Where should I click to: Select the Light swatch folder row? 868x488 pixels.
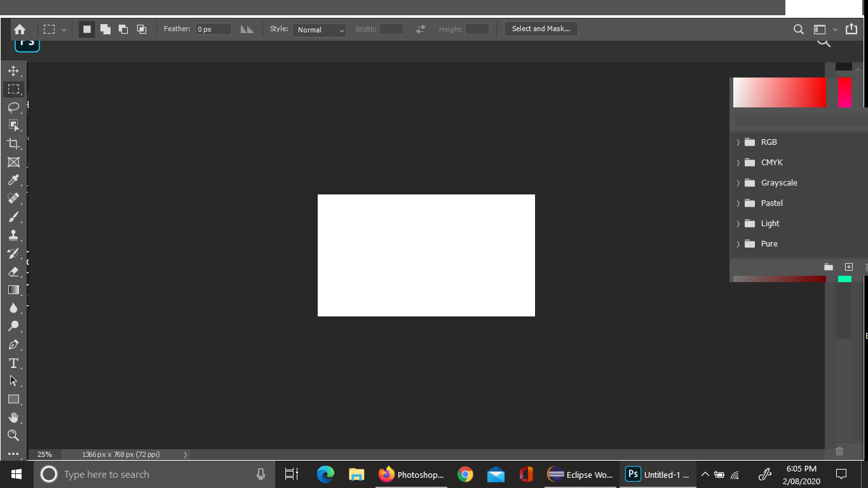tap(799, 224)
